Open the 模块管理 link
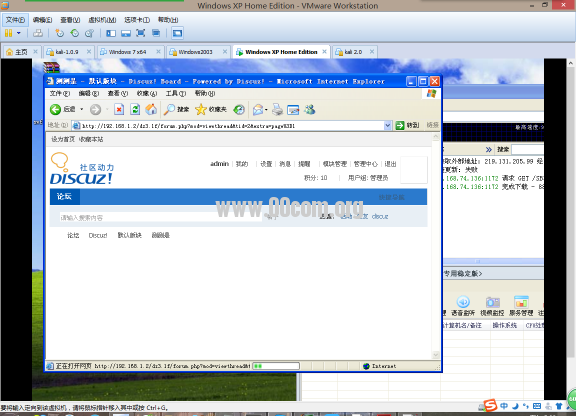This screenshot has width=576, height=416. coord(335,164)
